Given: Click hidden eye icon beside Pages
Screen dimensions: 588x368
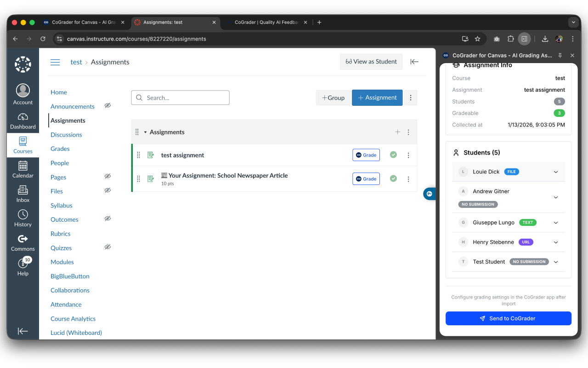Looking at the screenshot, I should [107, 176].
